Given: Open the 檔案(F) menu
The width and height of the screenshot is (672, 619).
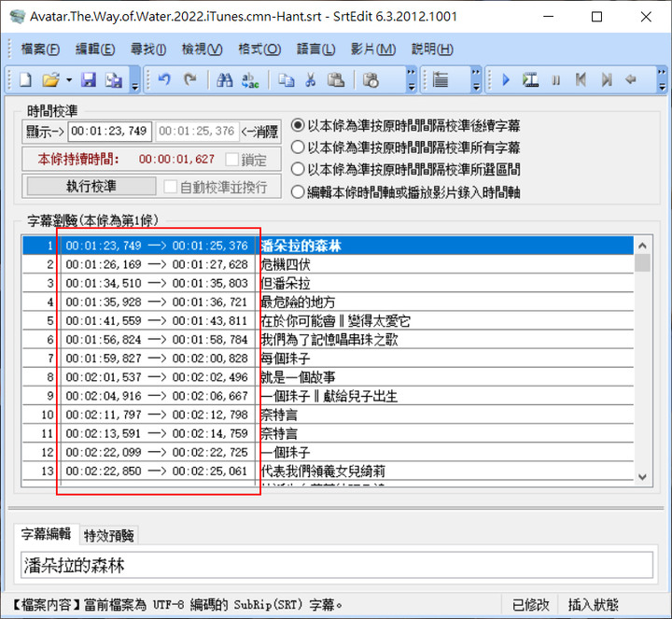Looking at the screenshot, I should pyautogui.click(x=40, y=49).
